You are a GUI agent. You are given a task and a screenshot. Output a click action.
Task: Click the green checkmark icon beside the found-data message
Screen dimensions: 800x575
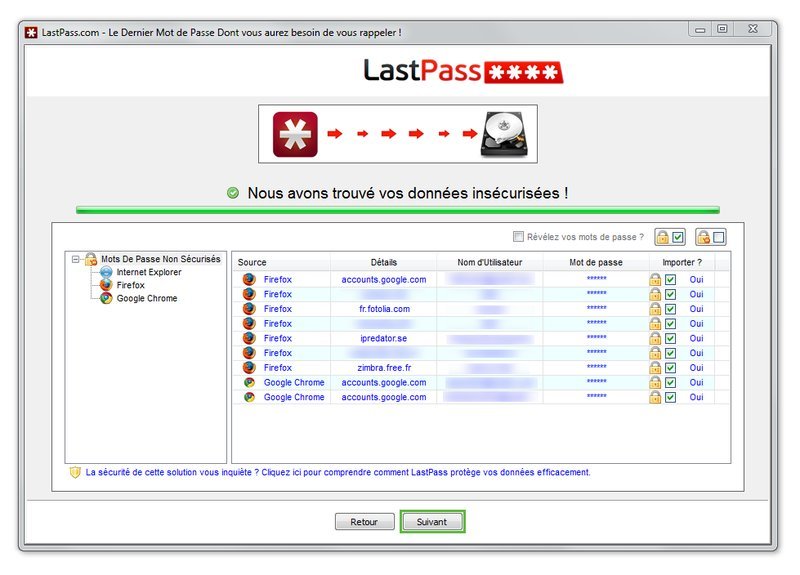[233, 193]
